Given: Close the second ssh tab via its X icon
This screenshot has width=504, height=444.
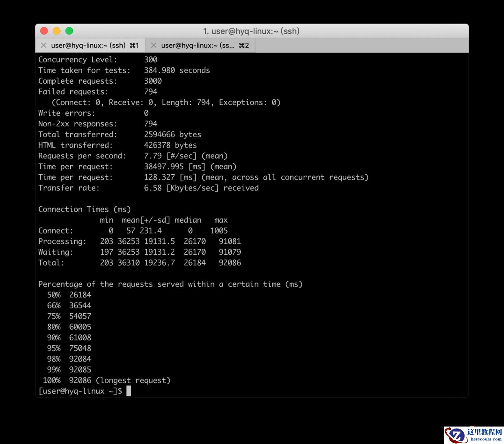Looking at the screenshot, I should pos(154,45).
